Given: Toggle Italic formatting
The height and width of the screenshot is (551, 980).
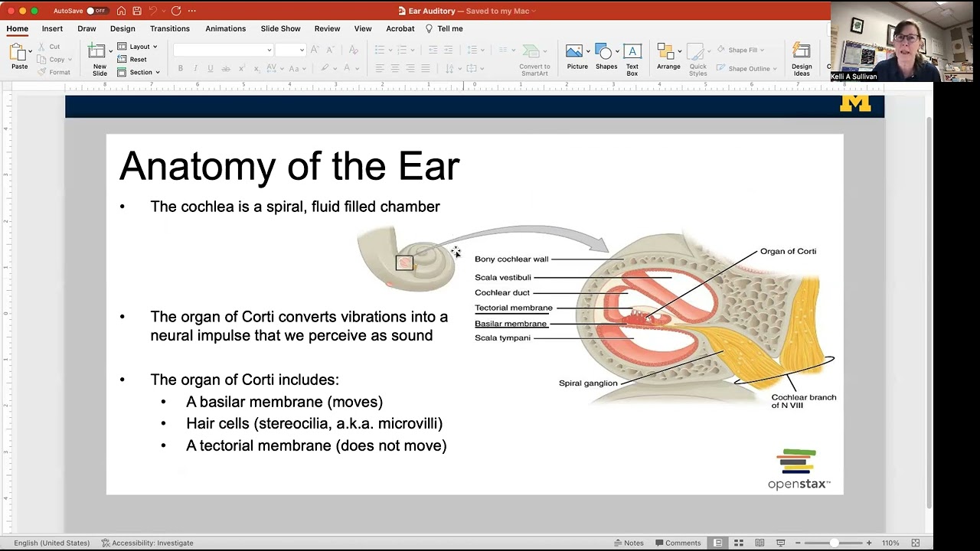Looking at the screenshot, I should click(x=196, y=68).
